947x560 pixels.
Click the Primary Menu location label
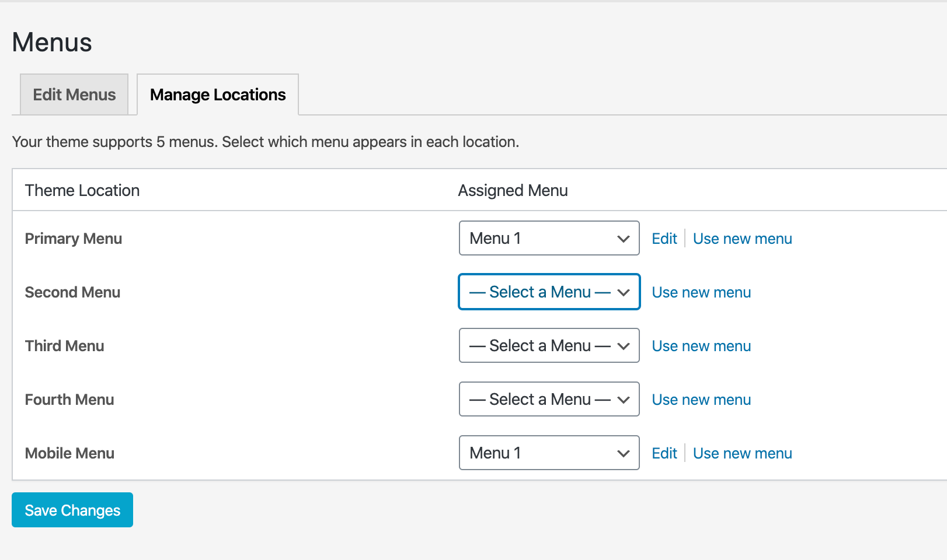point(74,239)
